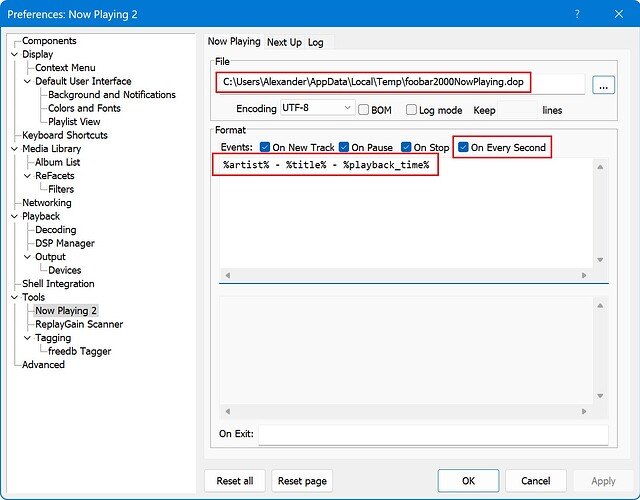Click the help question mark icon

click(577, 14)
